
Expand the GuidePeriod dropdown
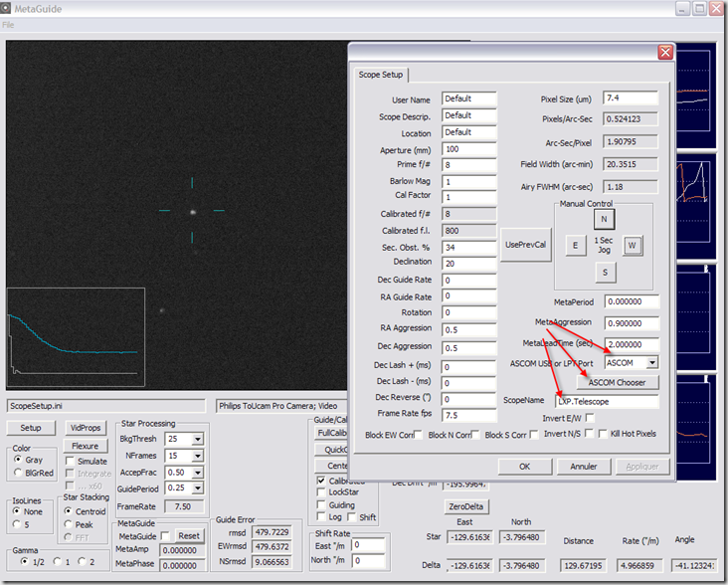point(198,487)
